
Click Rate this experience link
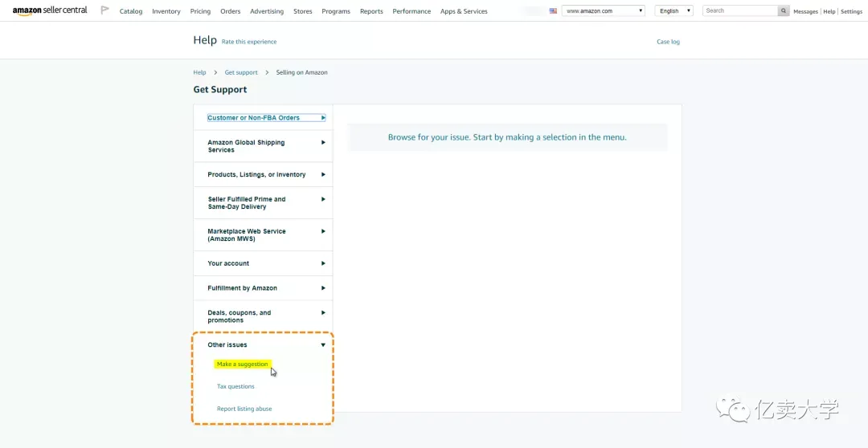coord(249,42)
